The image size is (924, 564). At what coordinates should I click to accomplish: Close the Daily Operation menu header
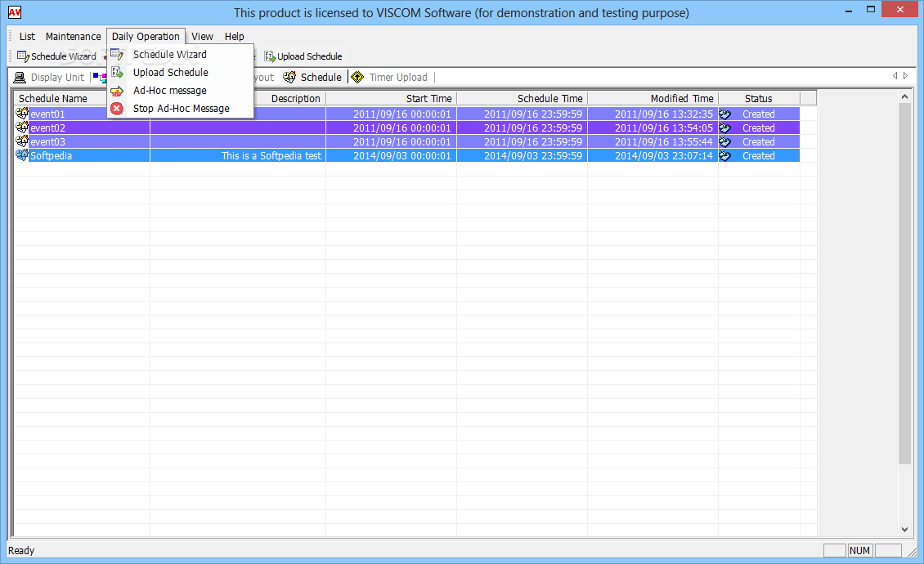[x=146, y=37]
